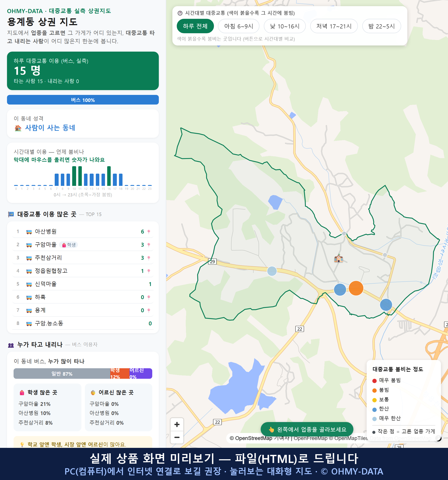448x480 pixels.
Task: Select the 구암.능소동 stop name
Action: (x=49, y=323)
